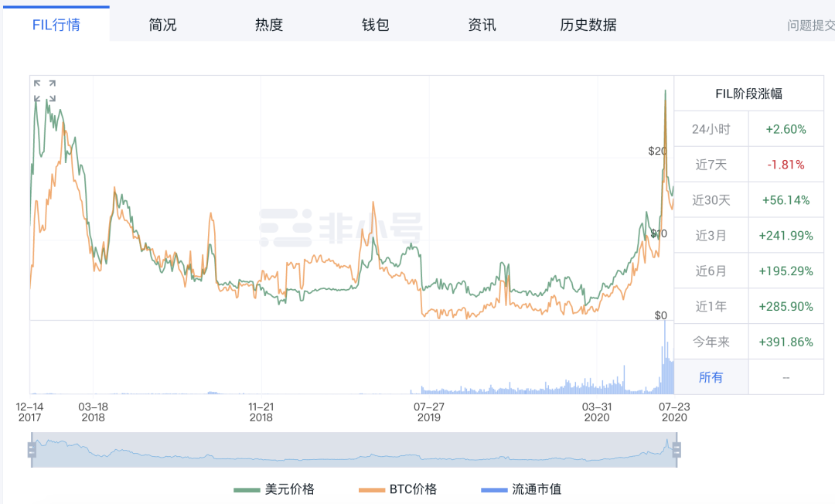This screenshot has width=835, height=504.
Task: Hide the BTC价格 legend series
Action: [x=398, y=489]
